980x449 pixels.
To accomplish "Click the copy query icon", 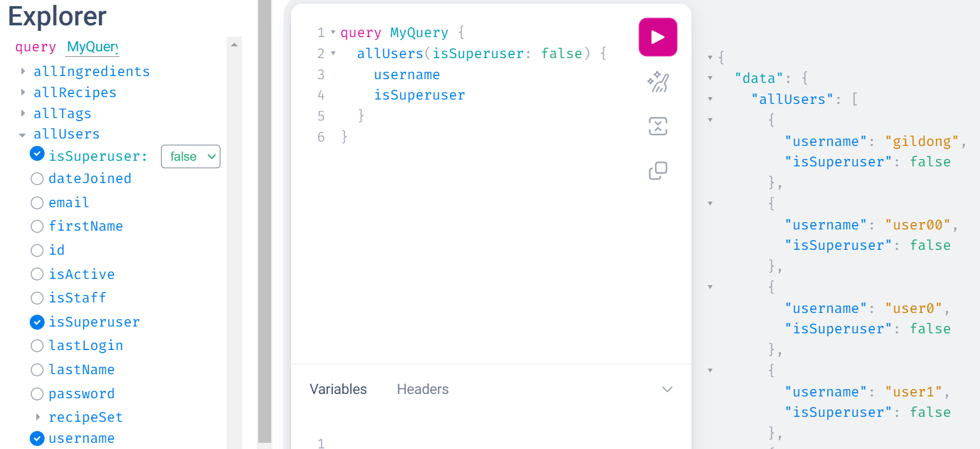I will [x=657, y=171].
